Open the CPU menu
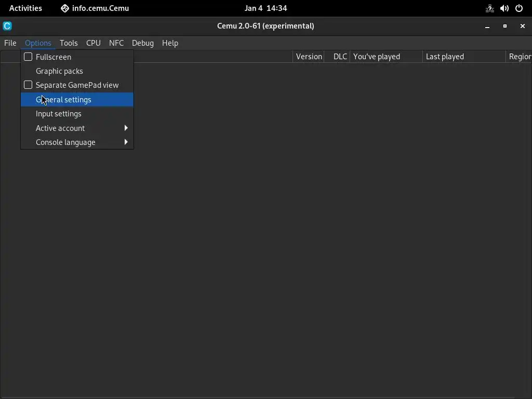Image resolution: width=532 pixels, height=399 pixels. click(x=94, y=43)
